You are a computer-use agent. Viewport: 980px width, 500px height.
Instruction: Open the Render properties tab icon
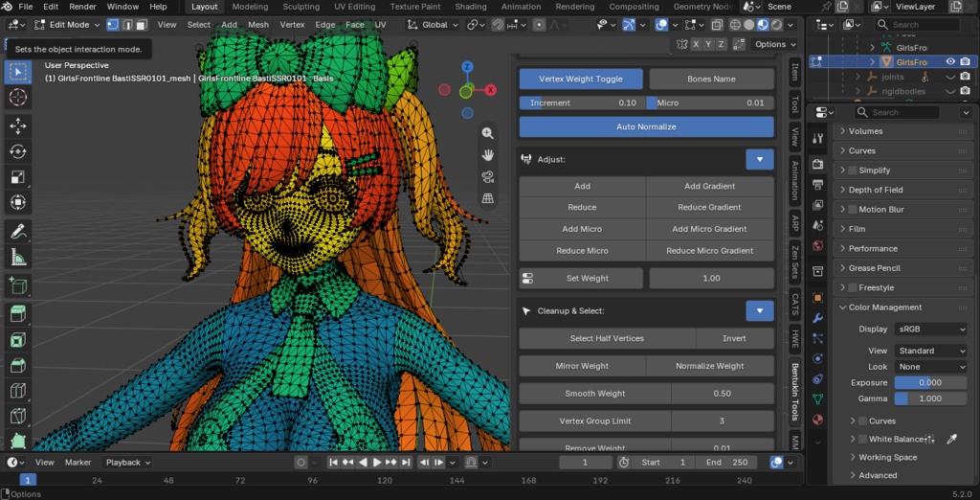pos(817,164)
